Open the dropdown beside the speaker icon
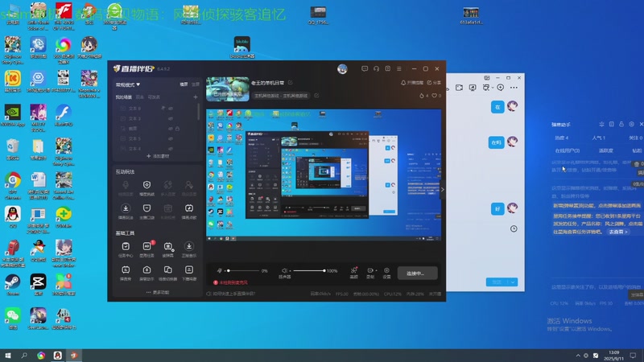Screen dimensions: 644x362 pos(290,271)
